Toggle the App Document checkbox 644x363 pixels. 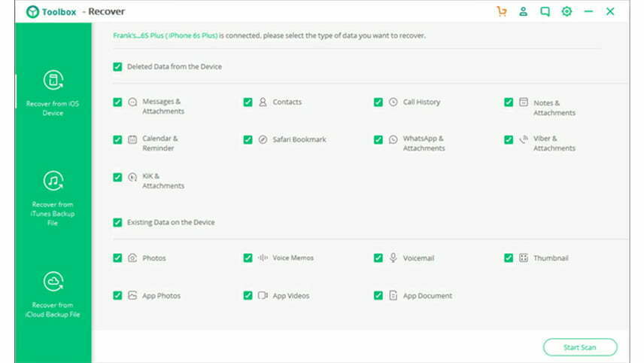[x=378, y=295]
